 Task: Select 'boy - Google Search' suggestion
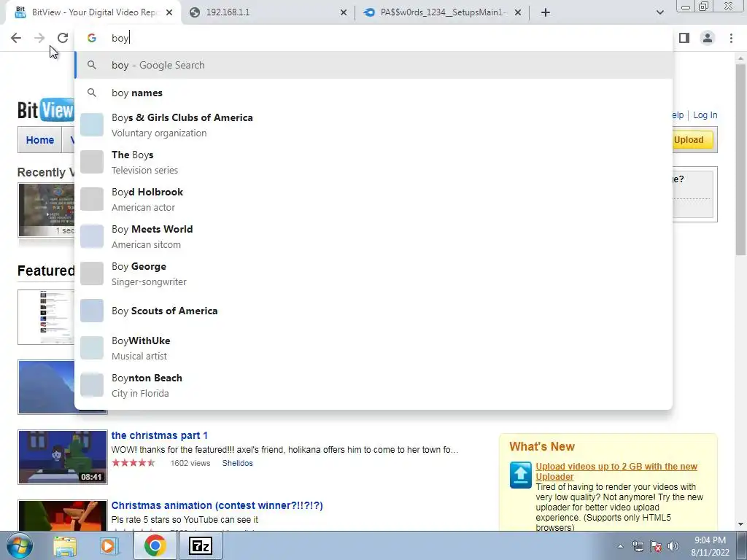pos(373,65)
